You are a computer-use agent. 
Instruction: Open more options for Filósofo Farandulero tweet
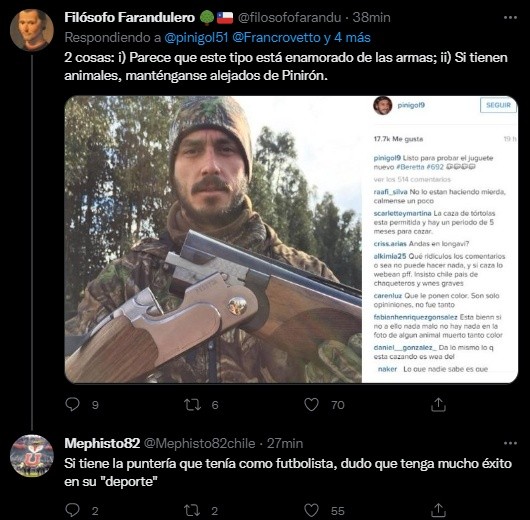510,18
